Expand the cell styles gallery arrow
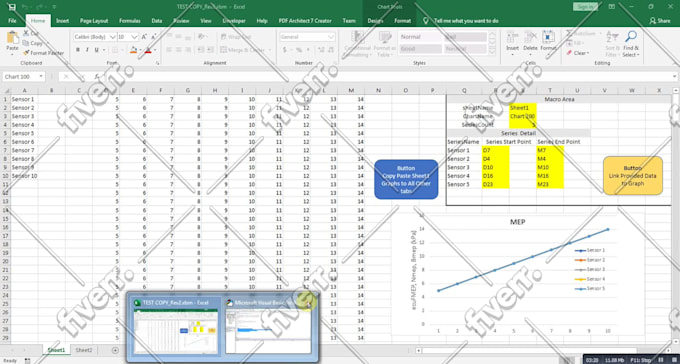This screenshot has width=680, height=364. point(493,51)
